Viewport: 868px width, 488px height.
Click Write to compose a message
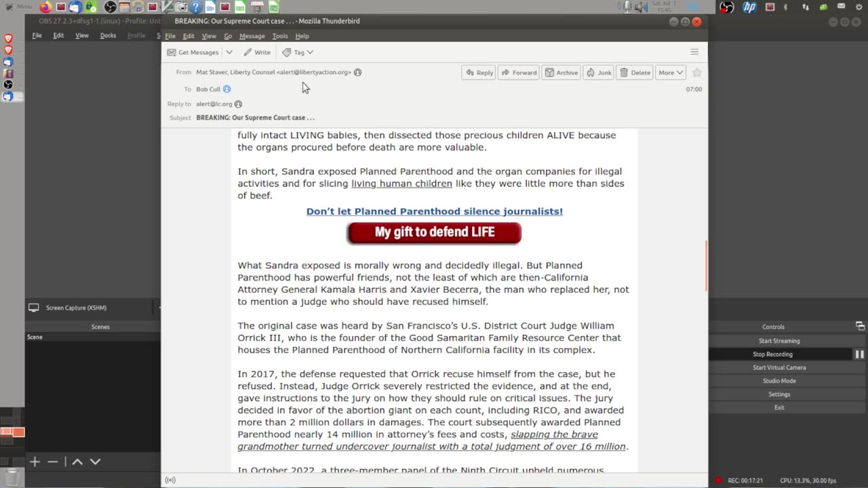[257, 52]
